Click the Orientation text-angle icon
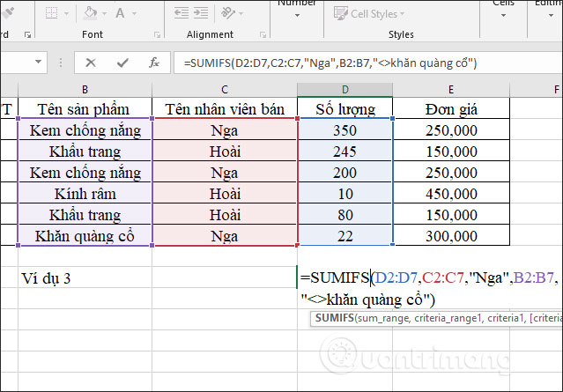563x392 pixels. point(228,13)
